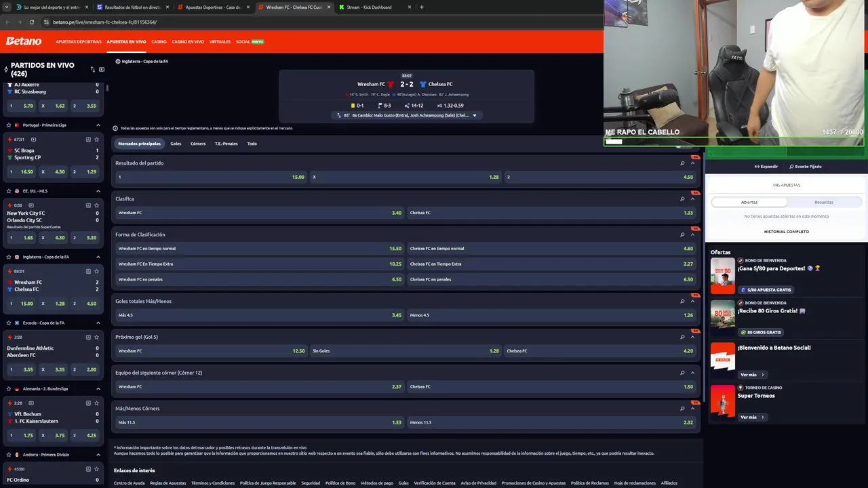Pin the Resultado del partido market
The image size is (868, 488).
coord(682,163)
